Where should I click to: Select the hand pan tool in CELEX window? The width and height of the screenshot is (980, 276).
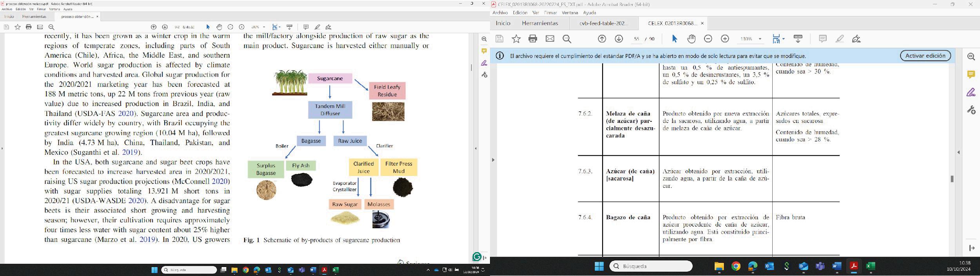click(x=691, y=39)
